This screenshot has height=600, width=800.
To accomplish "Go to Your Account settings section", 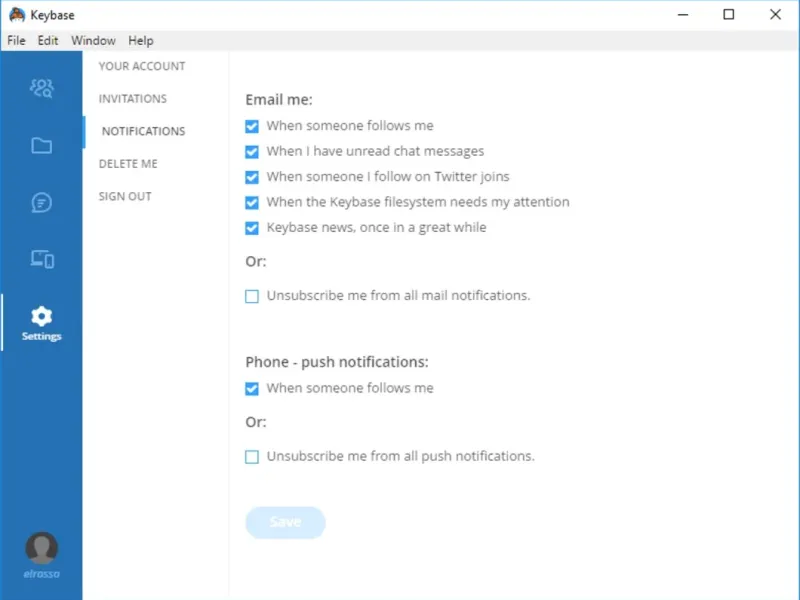I will pyautogui.click(x=142, y=66).
